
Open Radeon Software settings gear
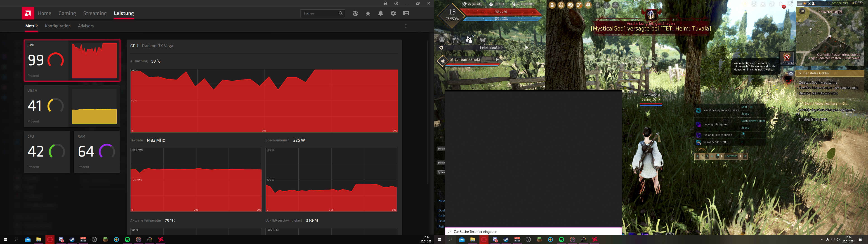(393, 14)
